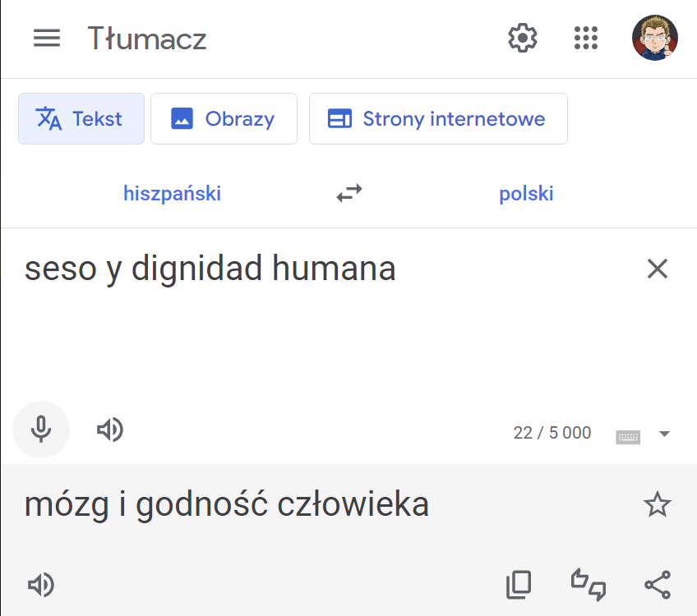The image size is (697, 616).
Task: Toggle the virtual keyboard
Action: [x=628, y=434]
